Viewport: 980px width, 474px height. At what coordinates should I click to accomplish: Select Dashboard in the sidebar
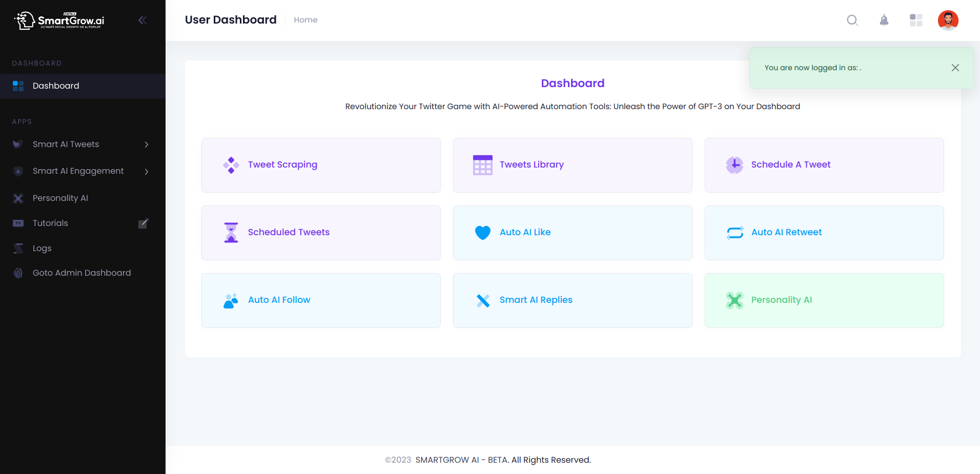[56, 86]
